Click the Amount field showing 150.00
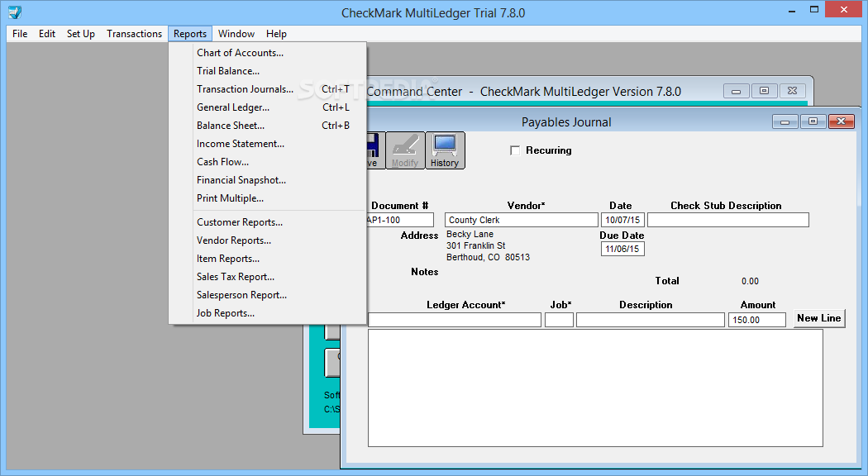This screenshot has height=476, width=868. [757, 320]
